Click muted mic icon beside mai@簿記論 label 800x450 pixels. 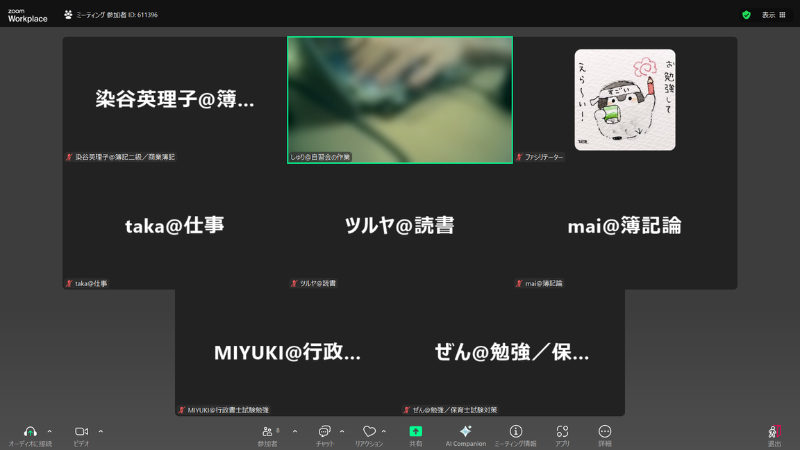[519, 284]
